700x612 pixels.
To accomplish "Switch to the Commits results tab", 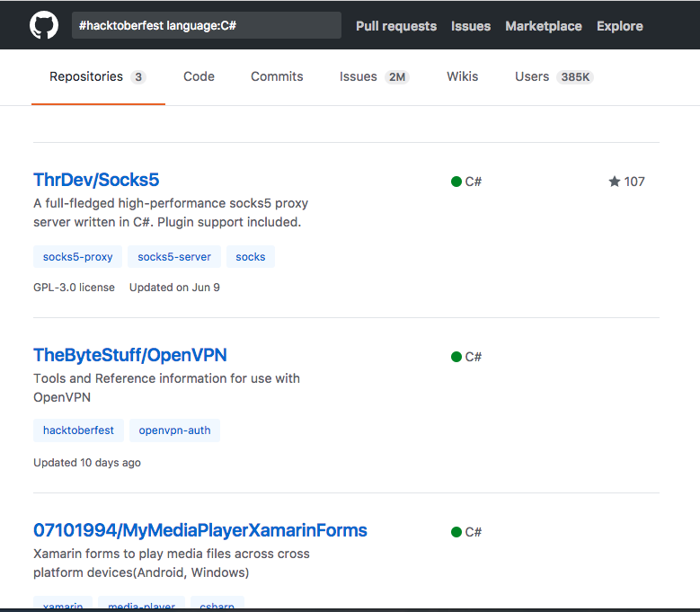I will pyautogui.click(x=277, y=76).
